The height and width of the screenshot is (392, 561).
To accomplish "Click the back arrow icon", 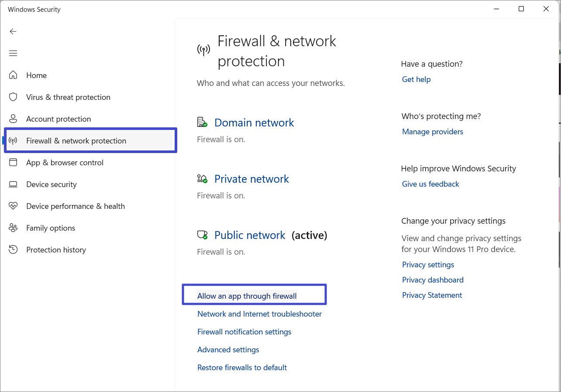I will click(13, 31).
